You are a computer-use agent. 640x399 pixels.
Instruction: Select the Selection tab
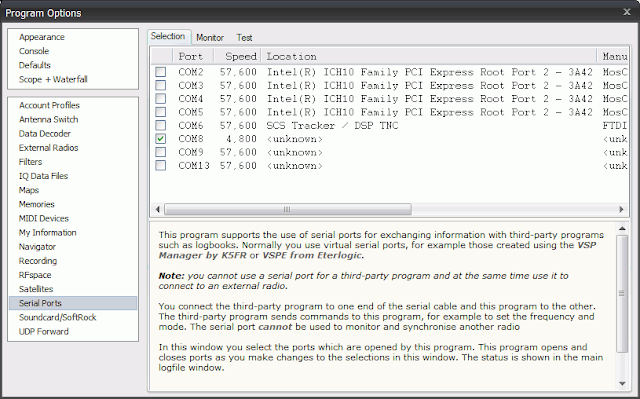(168, 36)
